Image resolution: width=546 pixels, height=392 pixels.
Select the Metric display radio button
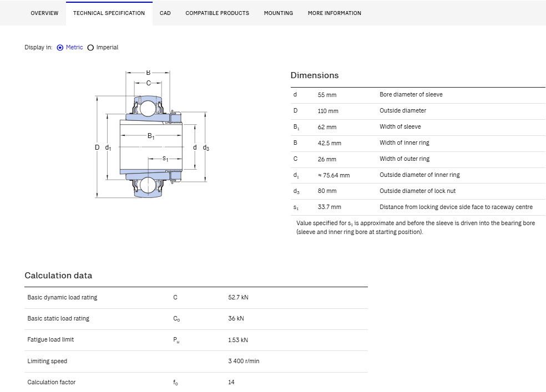(x=60, y=48)
